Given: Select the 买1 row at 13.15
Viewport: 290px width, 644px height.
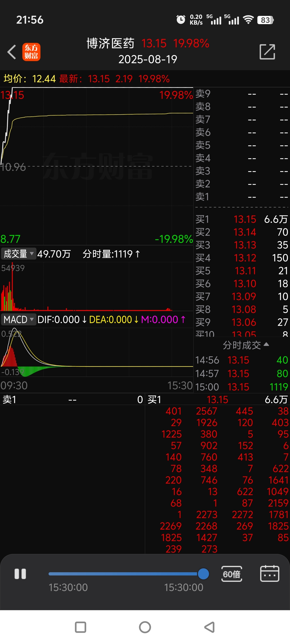Looking at the screenshot, I should click(242, 219).
